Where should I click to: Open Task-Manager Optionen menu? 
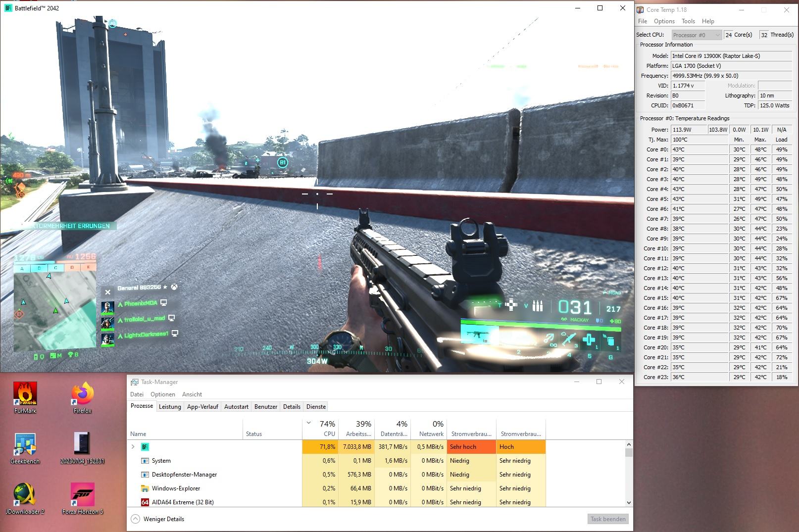(x=163, y=394)
